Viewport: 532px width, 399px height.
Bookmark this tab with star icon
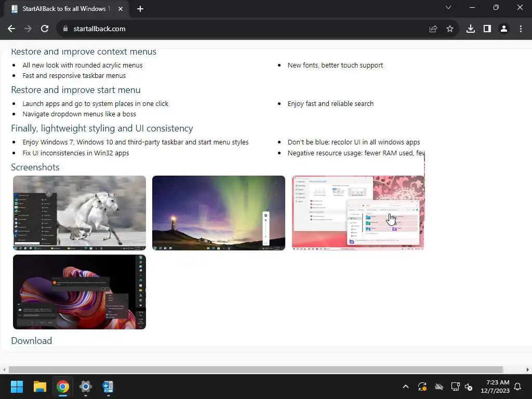click(x=450, y=29)
